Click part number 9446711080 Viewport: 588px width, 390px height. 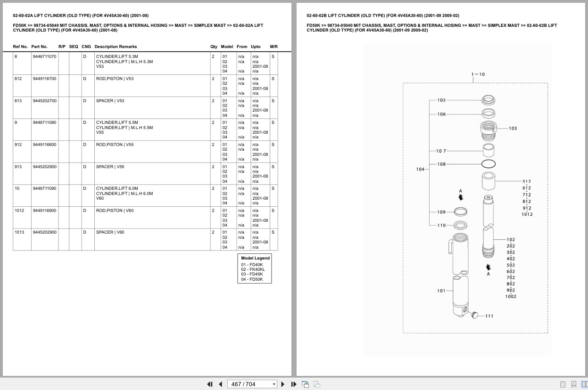tap(44, 122)
